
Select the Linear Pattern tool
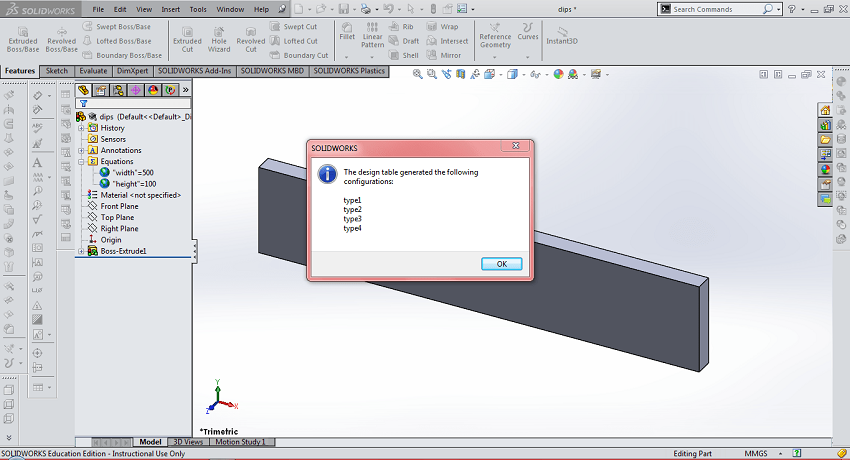[372, 35]
